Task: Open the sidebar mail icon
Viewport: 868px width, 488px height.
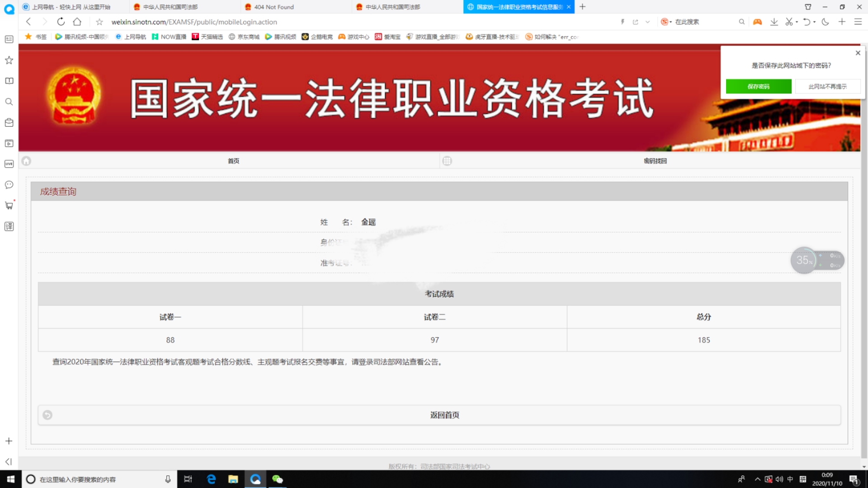Action: click(9, 122)
